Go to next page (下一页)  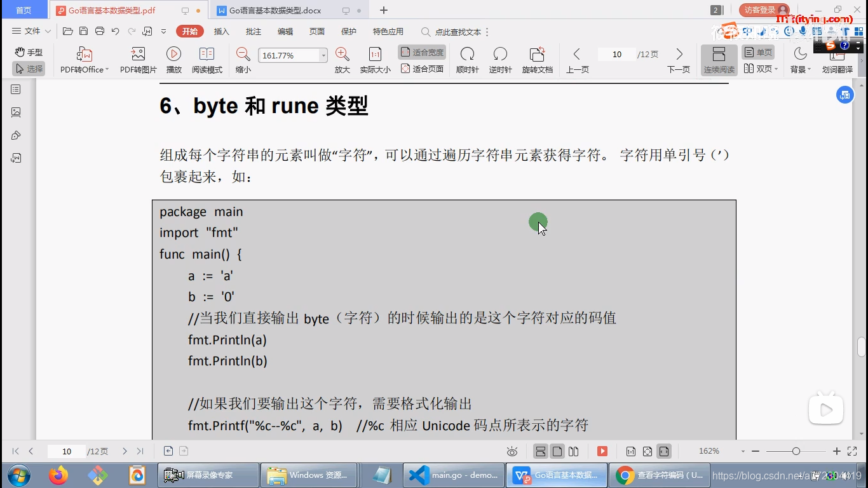pyautogui.click(x=679, y=60)
